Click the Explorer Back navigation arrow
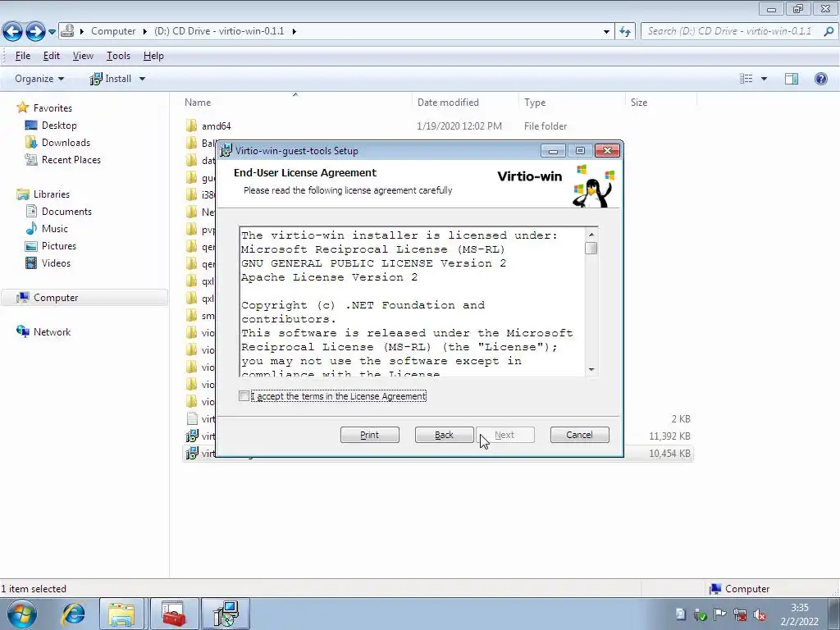The image size is (840, 630). point(13,32)
